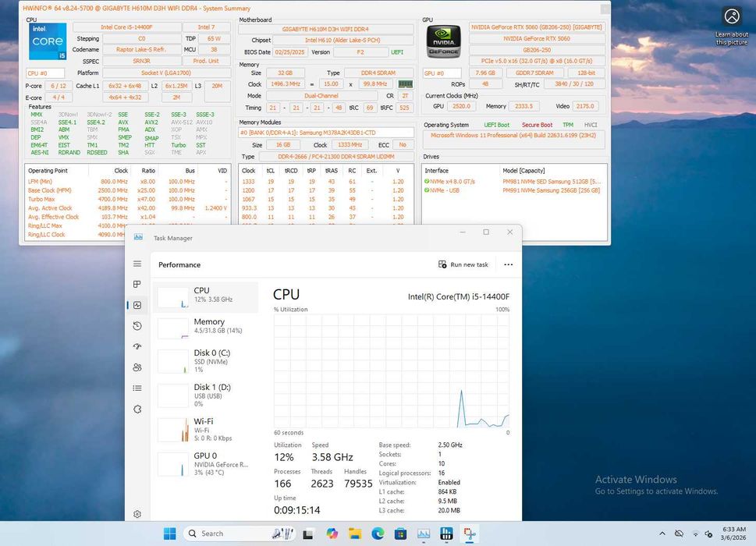Viewport: 756px width, 546px height.
Task: Click the Base Clock (HFM) operating point row
Action: click(x=127, y=190)
